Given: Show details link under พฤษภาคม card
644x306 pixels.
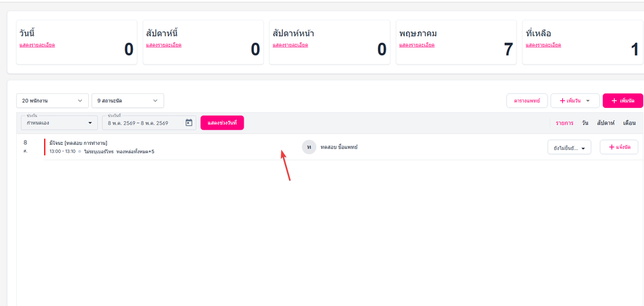Looking at the screenshot, I should (417, 46).
